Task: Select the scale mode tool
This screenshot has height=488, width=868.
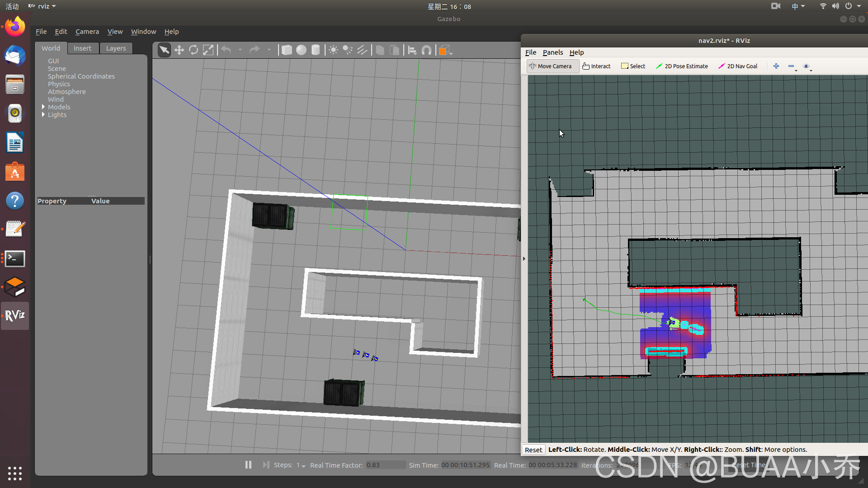Action: (208, 50)
